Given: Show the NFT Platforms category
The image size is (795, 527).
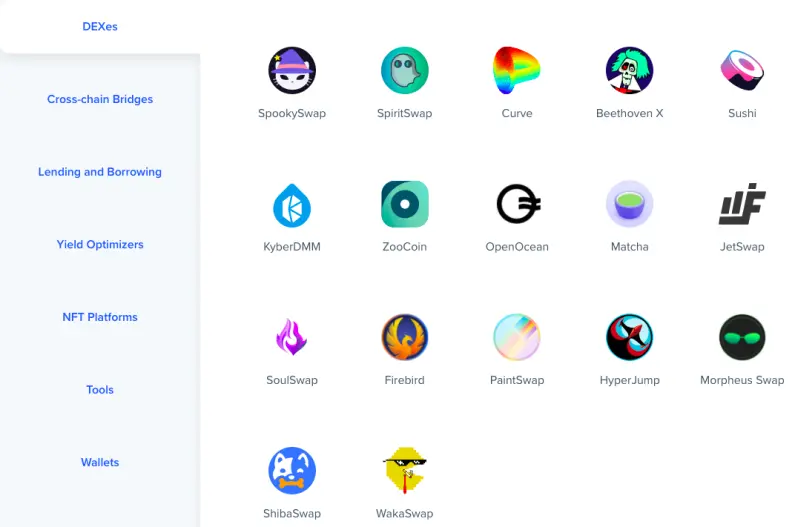Looking at the screenshot, I should tap(100, 317).
